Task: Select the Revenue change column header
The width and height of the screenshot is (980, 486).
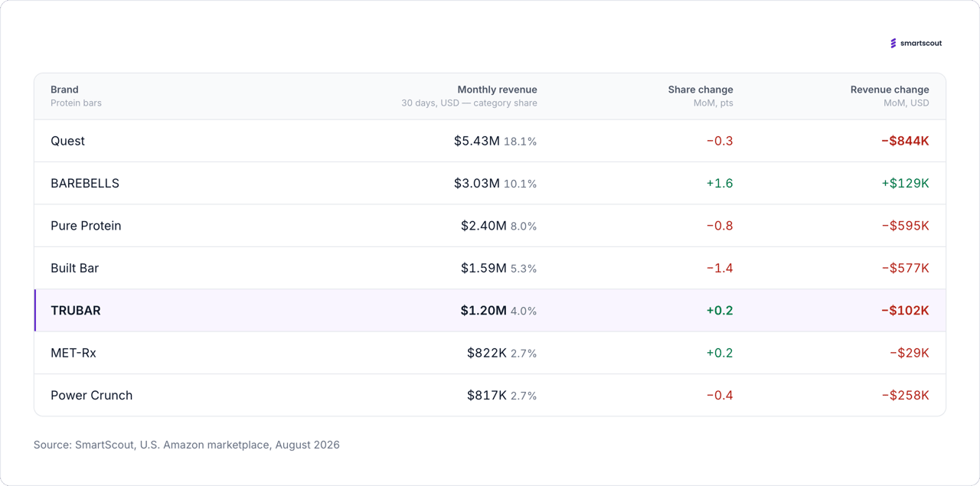Action: (x=890, y=90)
